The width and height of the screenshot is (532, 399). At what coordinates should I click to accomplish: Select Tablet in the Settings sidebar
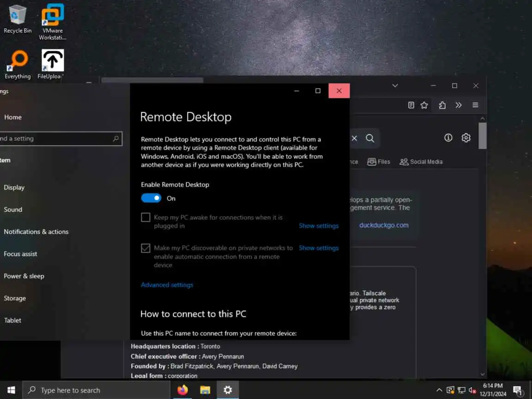click(12, 320)
